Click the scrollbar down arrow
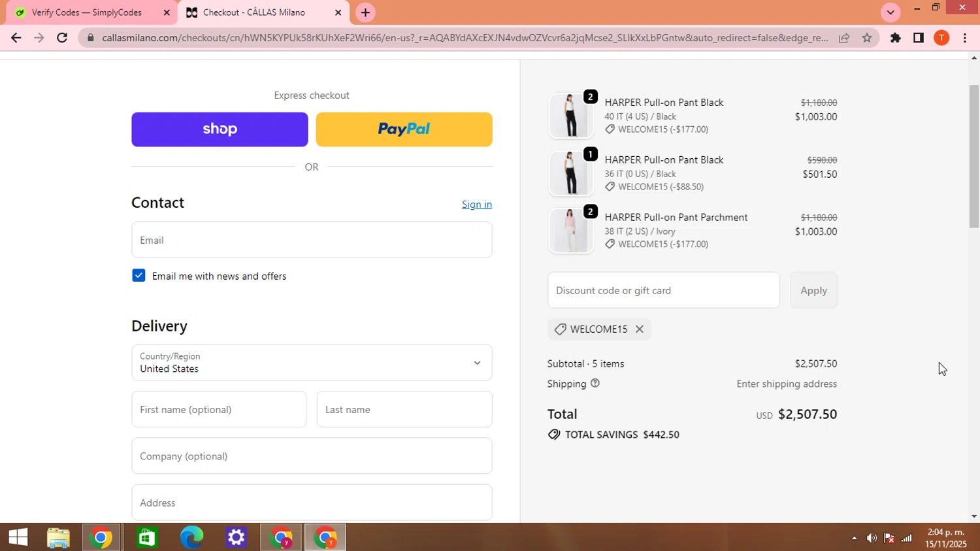 tap(974, 516)
